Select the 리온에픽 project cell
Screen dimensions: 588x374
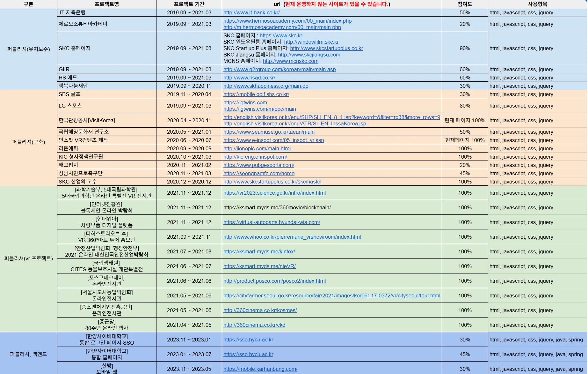[107, 148]
